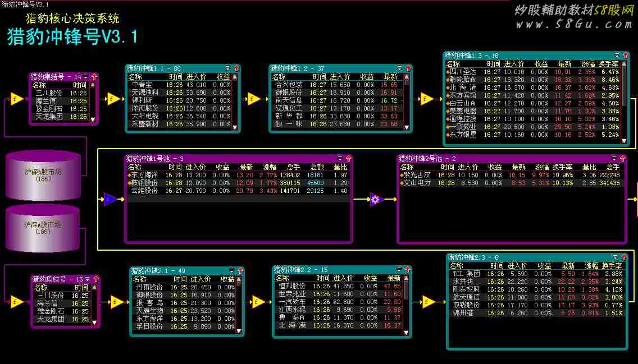The width and height of the screenshot is (638, 364).
Task: Open the dropdown arrow on 猎豹冲锋2.2 title bar
Action: [x=399, y=269]
